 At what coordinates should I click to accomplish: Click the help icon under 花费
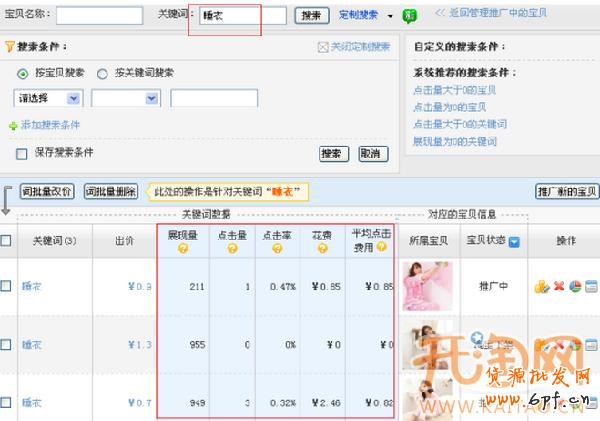320,249
